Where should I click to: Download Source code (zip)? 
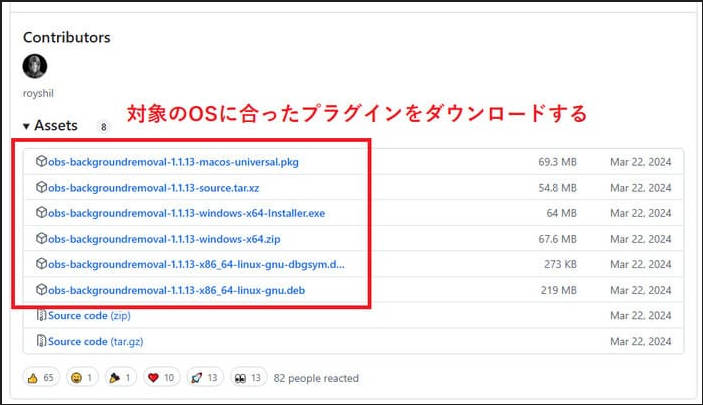89,316
